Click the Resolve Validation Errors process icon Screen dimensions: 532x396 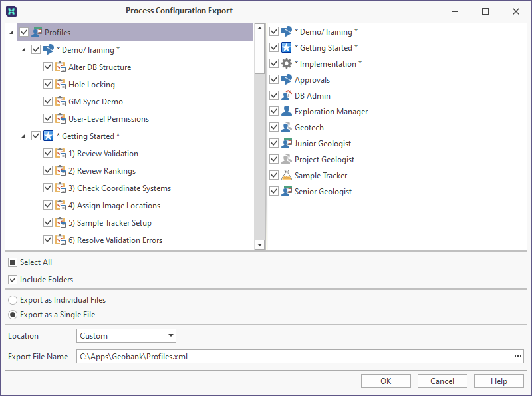point(61,240)
